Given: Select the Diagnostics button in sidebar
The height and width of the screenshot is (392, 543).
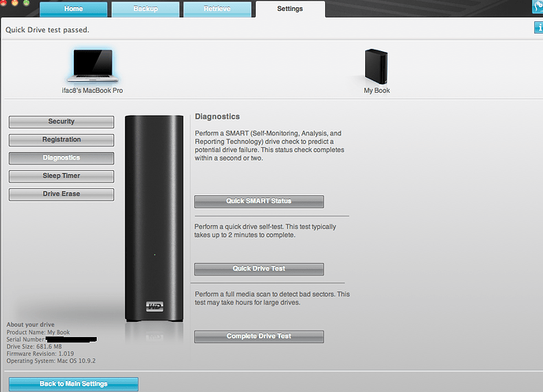Looking at the screenshot, I should [61, 158].
